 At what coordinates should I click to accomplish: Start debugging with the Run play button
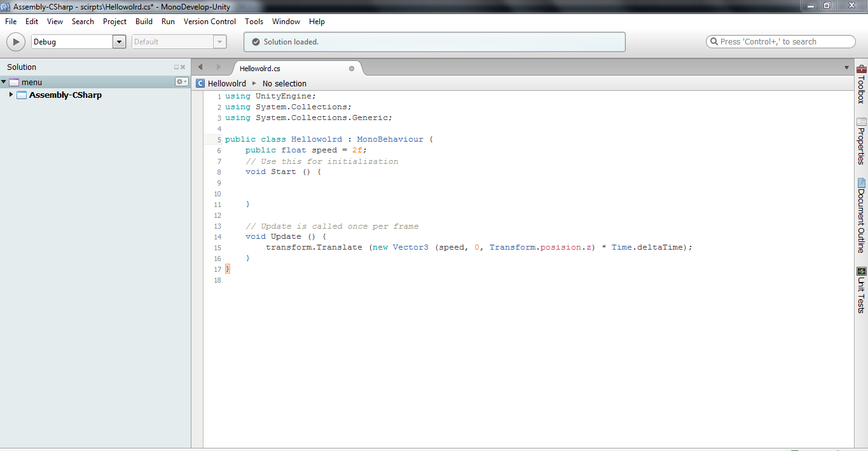(x=16, y=42)
